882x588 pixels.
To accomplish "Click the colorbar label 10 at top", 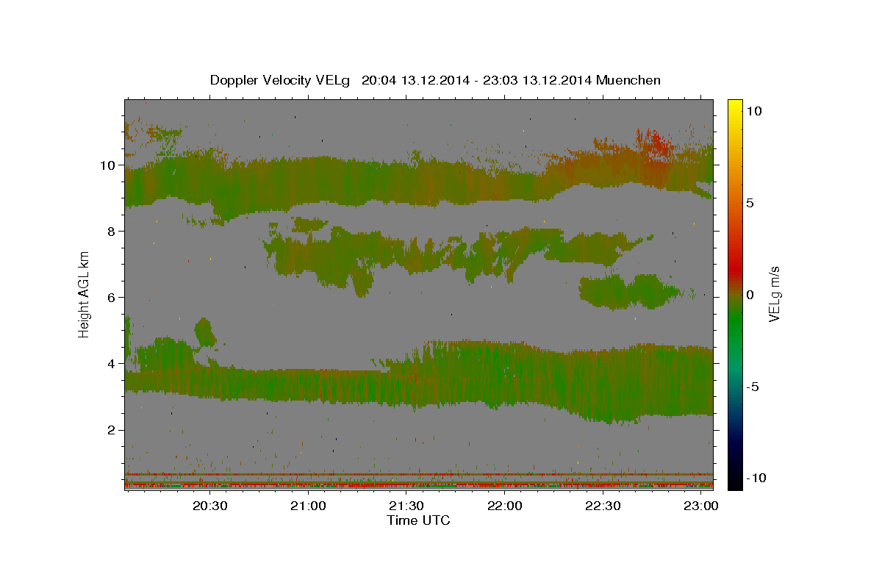I will [x=755, y=111].
